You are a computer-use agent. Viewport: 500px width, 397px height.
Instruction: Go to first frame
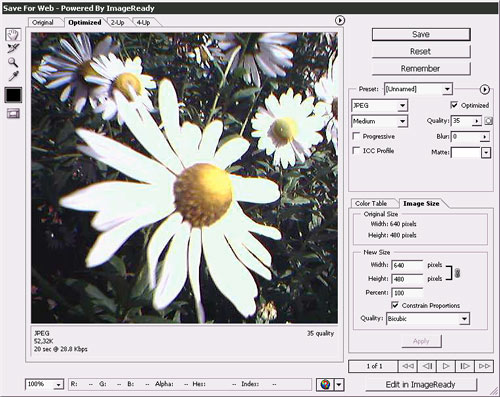(408, 366)
